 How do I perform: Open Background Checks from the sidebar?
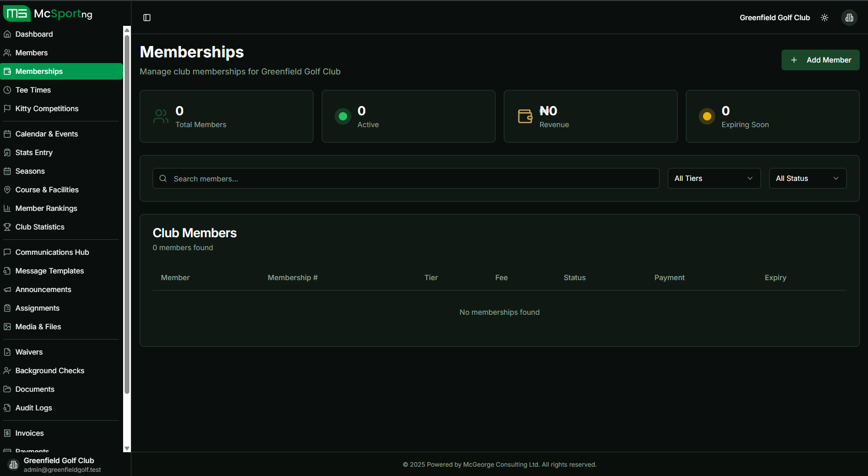pyautogui.click(x=50, y=371)
